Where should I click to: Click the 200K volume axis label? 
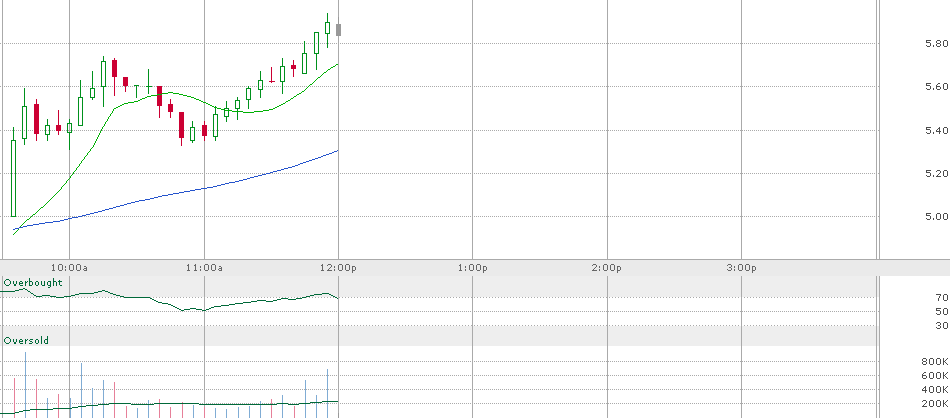coord(935,403)
